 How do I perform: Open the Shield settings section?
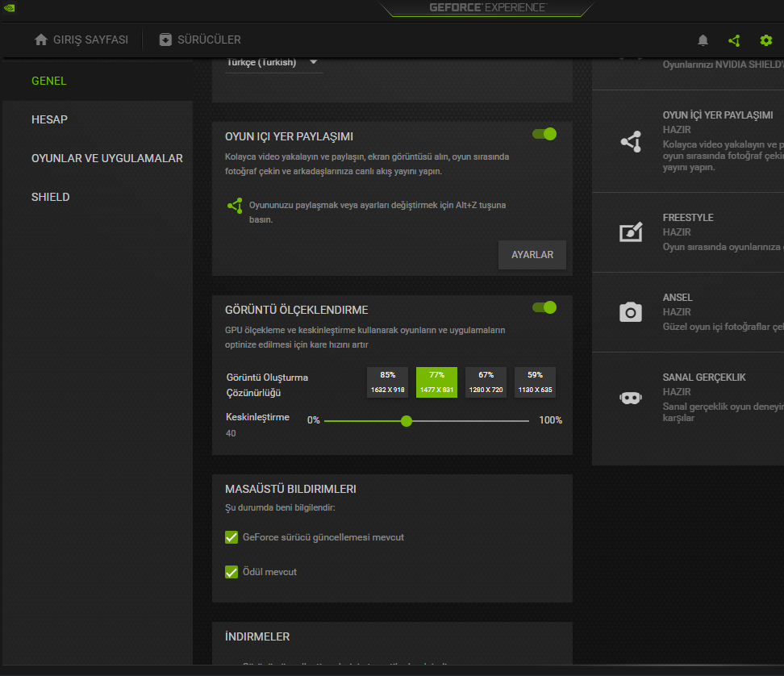point(98,197)
